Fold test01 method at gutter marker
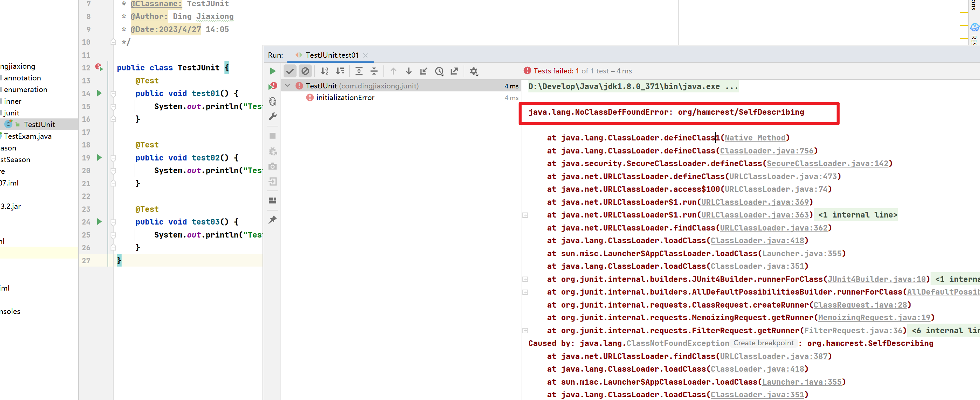 click(x=113, y=93)
